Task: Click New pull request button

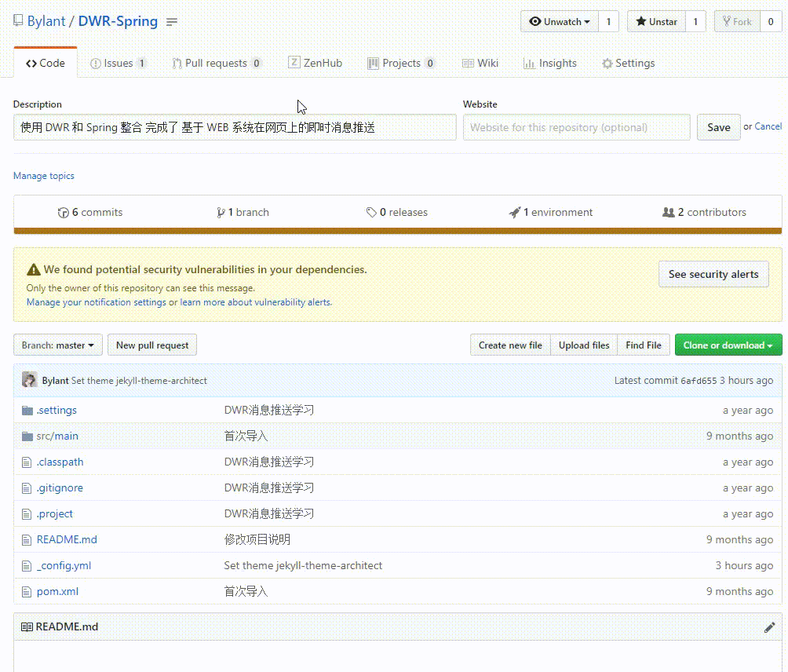Action: [152, 345]
